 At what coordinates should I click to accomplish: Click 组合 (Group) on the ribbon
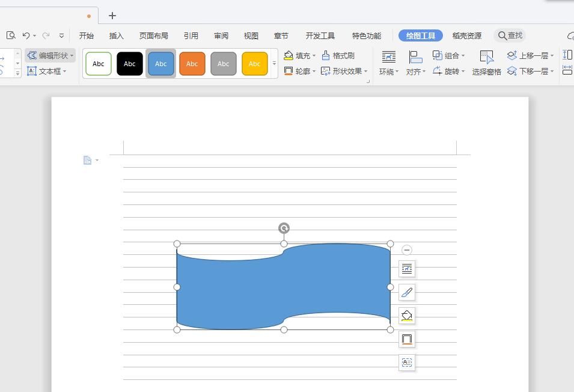[x=450, y=55]
